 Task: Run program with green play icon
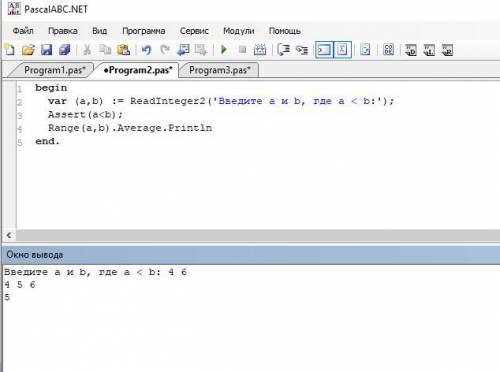[224, 50]
